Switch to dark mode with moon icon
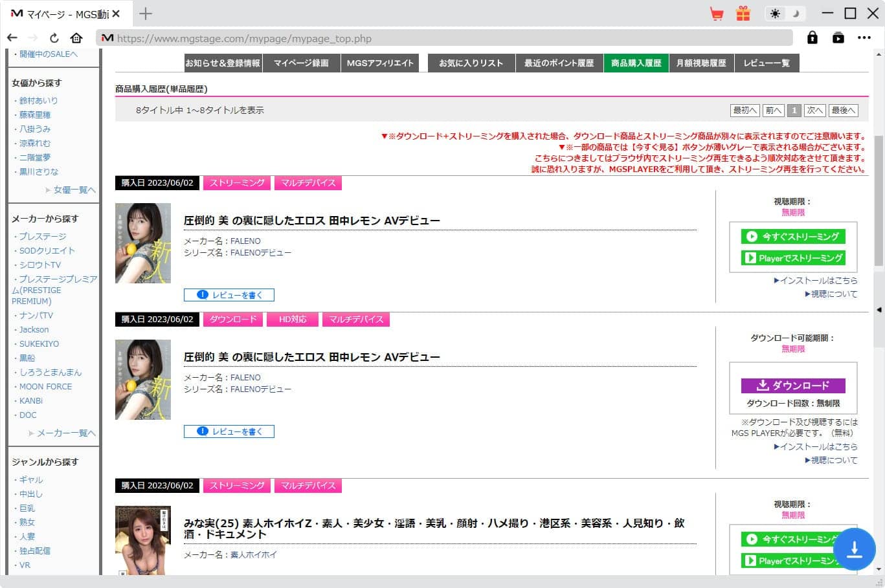This screenshot has width=885, height=588. coord(796,14)
